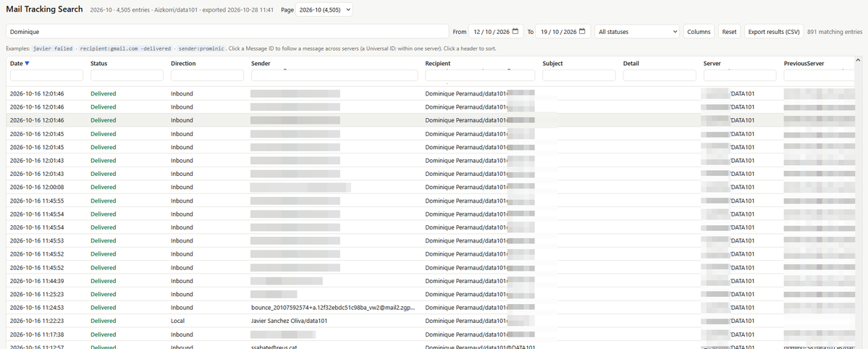Click the 'javier failed' search example
Screen dimensions: 868x349
pyautogui.click(x=53, y=49)
